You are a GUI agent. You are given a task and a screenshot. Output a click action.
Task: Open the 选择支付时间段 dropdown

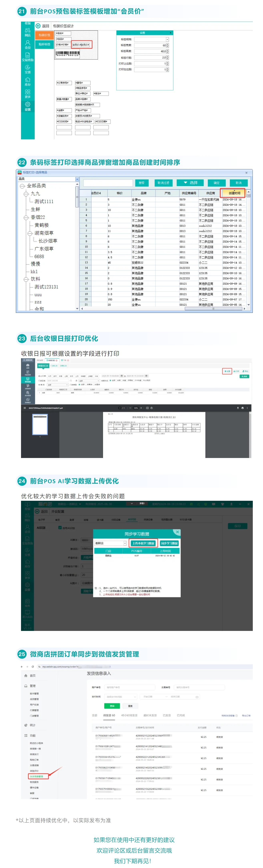121,697
